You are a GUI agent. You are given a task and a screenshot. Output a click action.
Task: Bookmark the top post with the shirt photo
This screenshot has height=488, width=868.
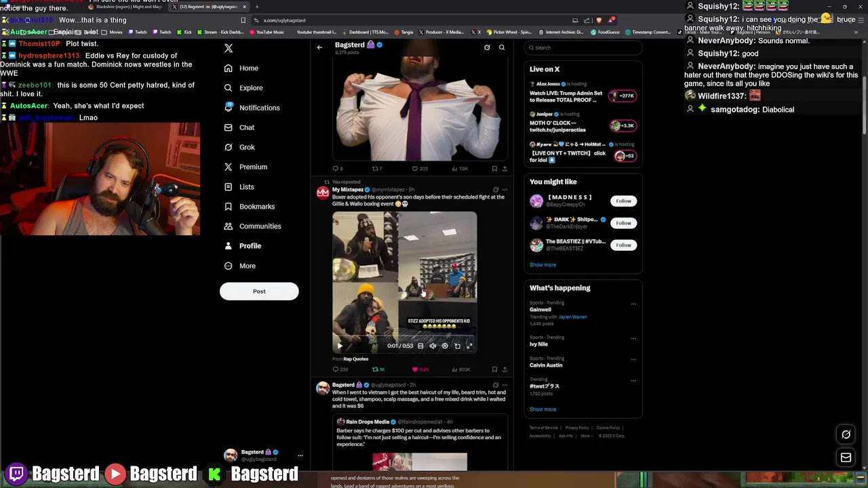pos(494,169)
